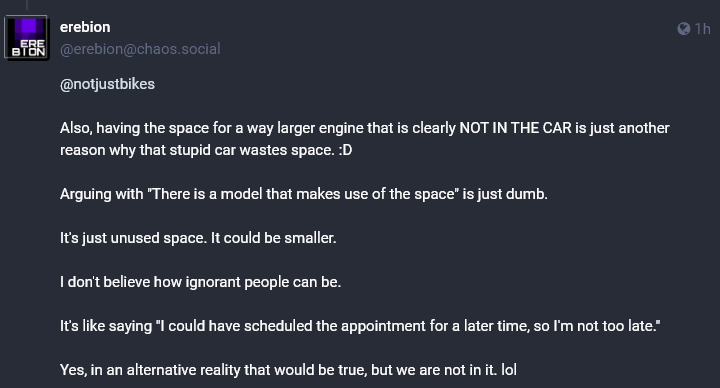Click the erebion display name
This screenshot has width=720, height=388.
[85, 27]
